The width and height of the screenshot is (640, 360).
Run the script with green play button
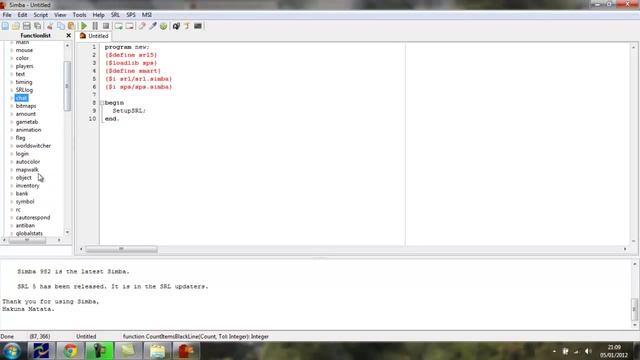coord(84,26)
